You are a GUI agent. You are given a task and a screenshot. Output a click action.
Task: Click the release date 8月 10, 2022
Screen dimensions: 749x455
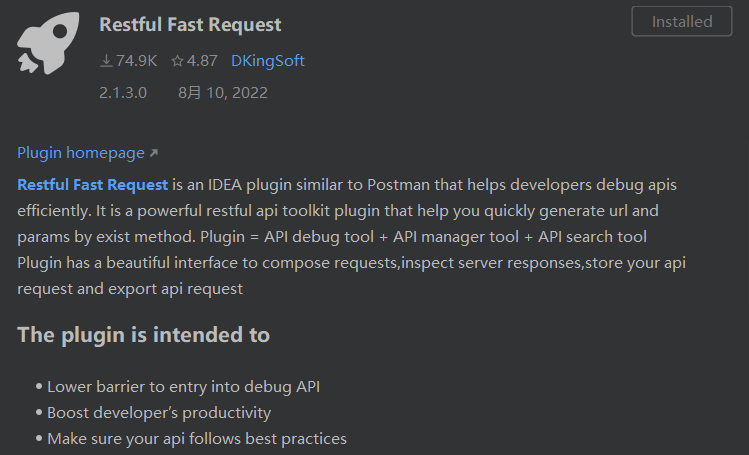point(223,93)
